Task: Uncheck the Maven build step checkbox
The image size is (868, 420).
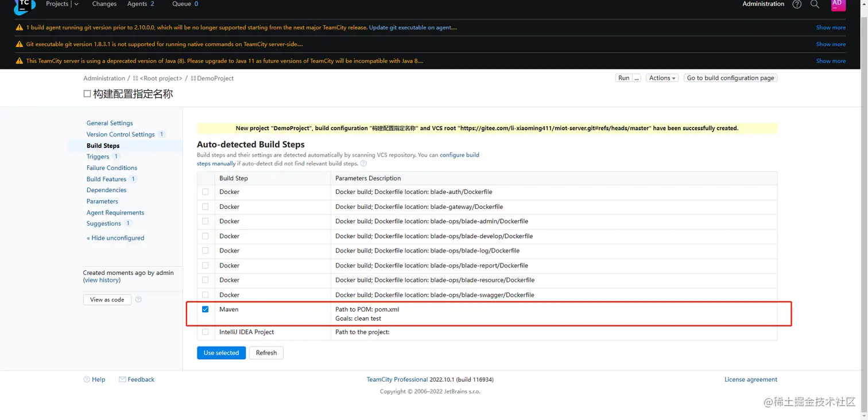Action: (x=206, y=309)
